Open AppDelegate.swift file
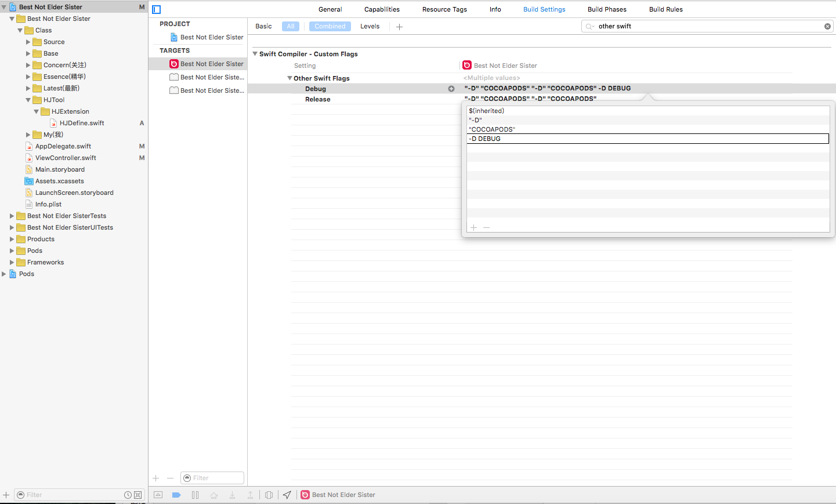 coord(58,146)
